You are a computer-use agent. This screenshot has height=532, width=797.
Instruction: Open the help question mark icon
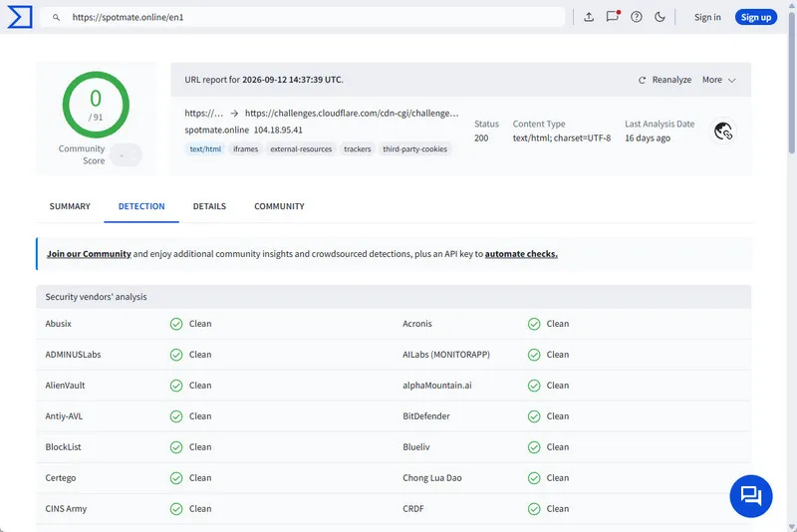click(636, 17)
